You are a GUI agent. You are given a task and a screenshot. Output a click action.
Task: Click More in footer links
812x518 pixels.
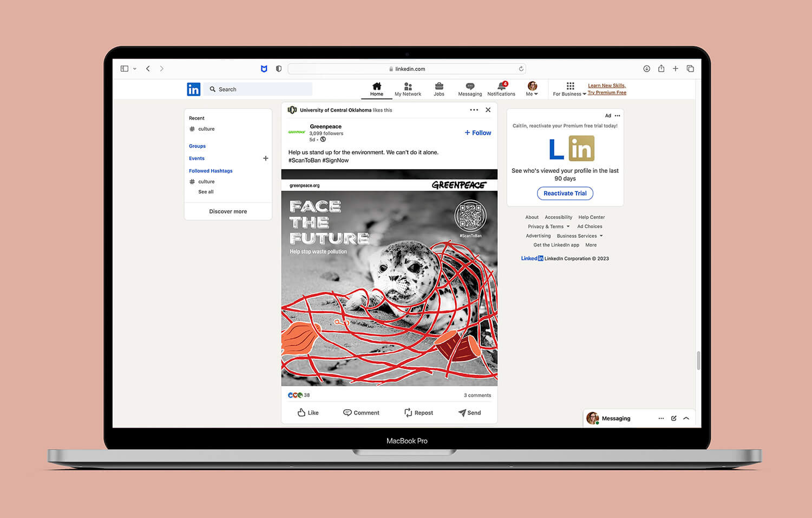pos(591,245)
